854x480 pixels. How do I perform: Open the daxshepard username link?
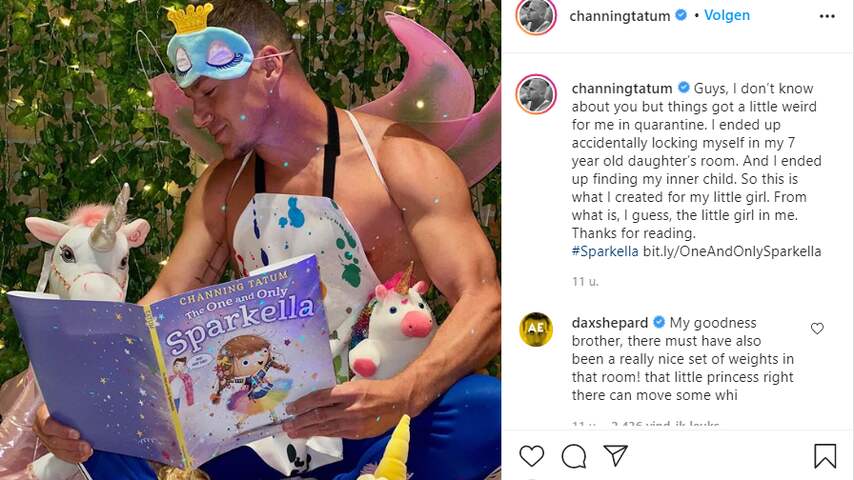coord(609,323)
